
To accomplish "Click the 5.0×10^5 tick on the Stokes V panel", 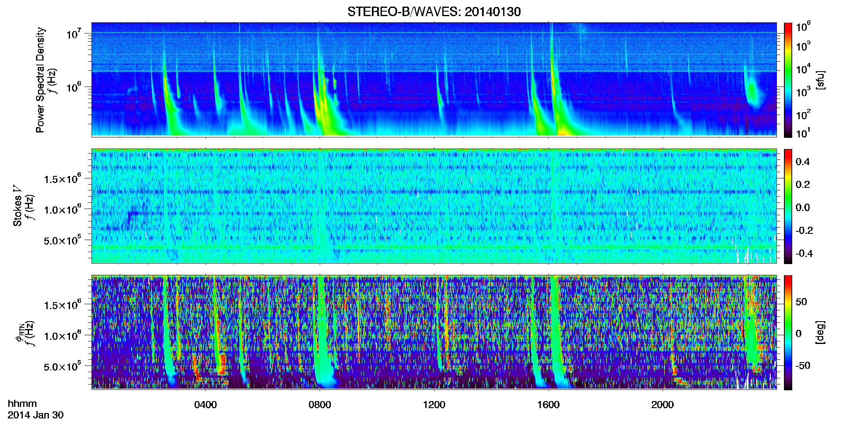I will [x=63, y=240].
